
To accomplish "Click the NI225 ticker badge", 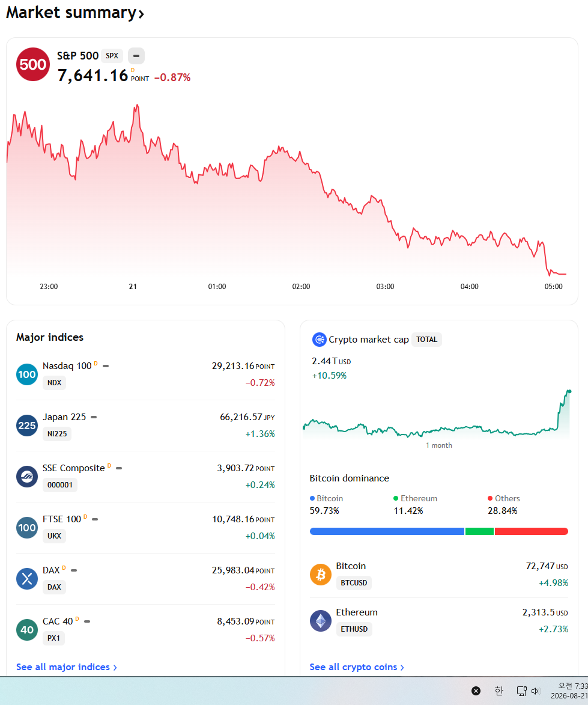I will click(x=57, y=434).
